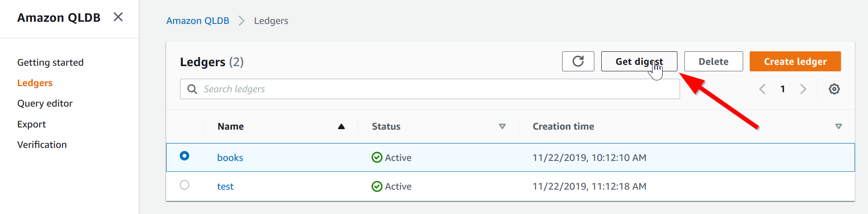Open table preferences gear icon

[x=834, y=89]
